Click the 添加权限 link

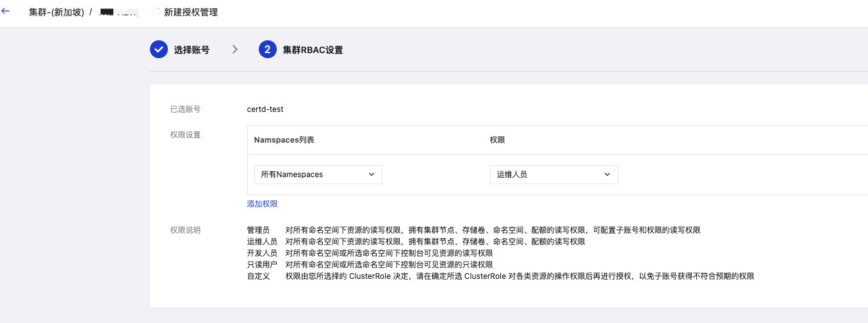(262, 203)
